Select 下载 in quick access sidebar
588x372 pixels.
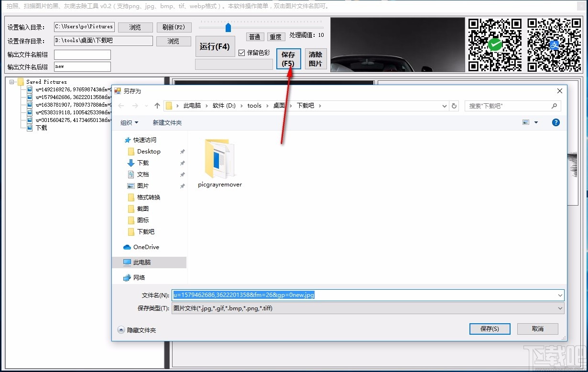tap(142, 163)
